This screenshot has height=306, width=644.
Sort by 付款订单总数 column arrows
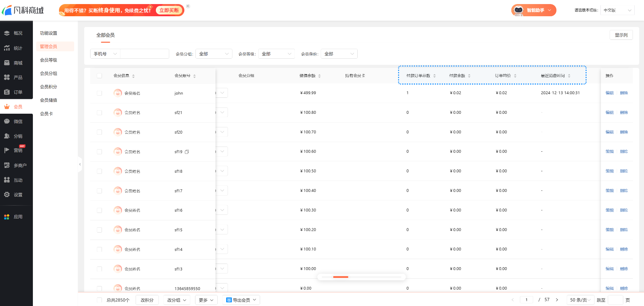tap(435, 76)
